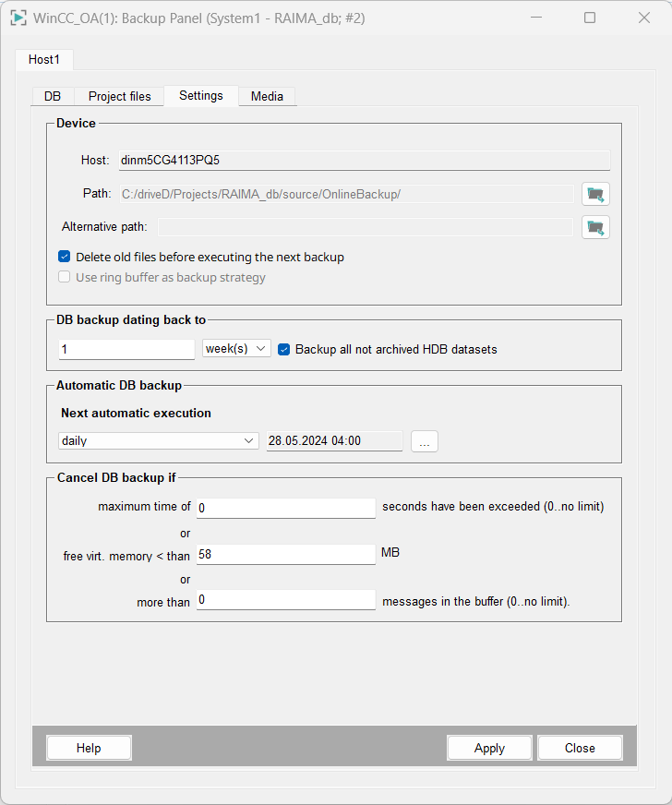672x805 pixels.
Task: Open the date picker ellipsis button
Action: [x=425, y=441]
